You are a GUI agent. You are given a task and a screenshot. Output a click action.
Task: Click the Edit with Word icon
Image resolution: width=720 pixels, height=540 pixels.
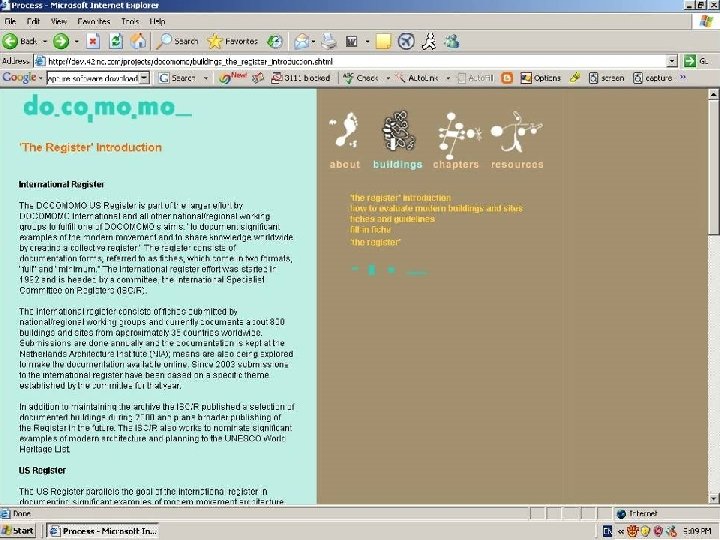coord(351,42)
